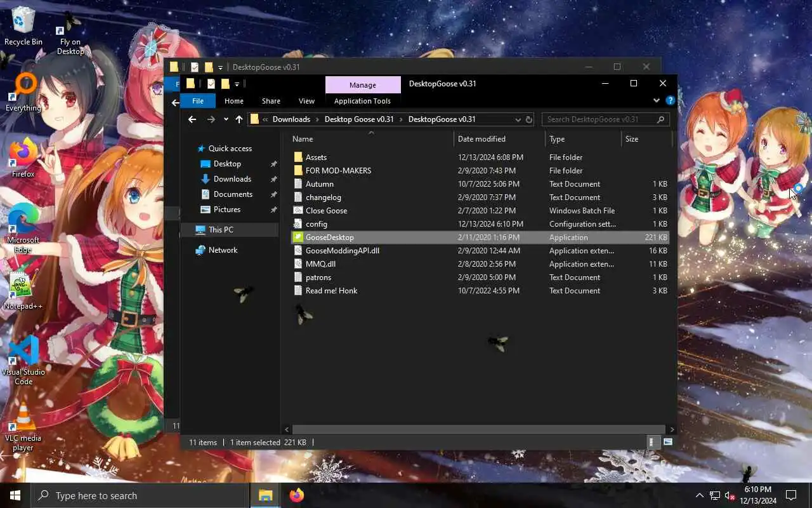Open Pictures in the navigation pane

[227, 210]
